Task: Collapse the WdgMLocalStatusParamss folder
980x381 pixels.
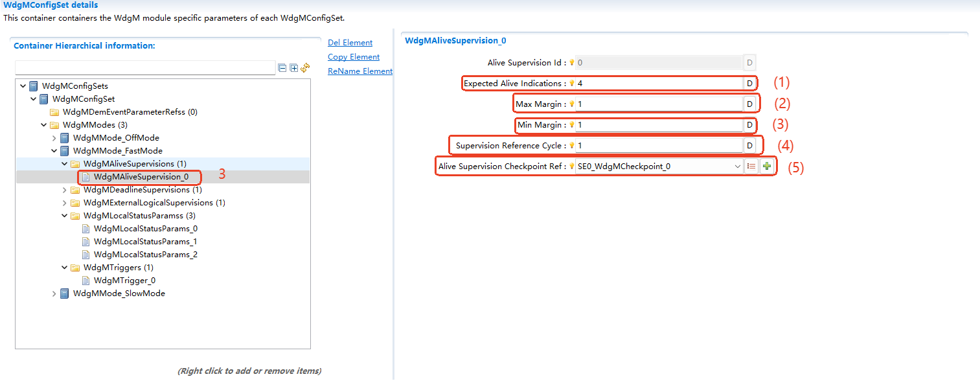Action: pos(65,216)
